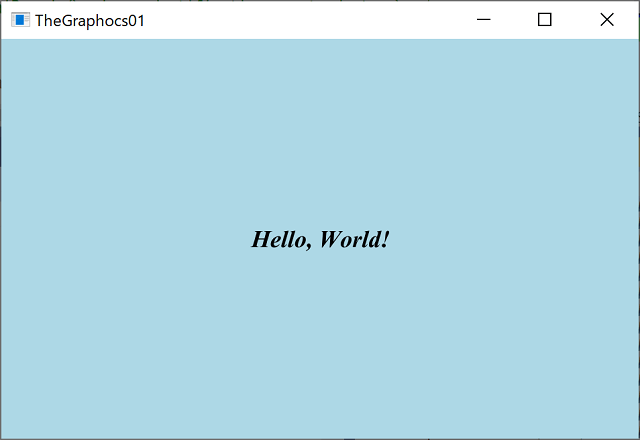Viewport: 640px width, 440px height.
Task: Maximize the TheGraphocs01 window
Action: click(x=544, y=20)
